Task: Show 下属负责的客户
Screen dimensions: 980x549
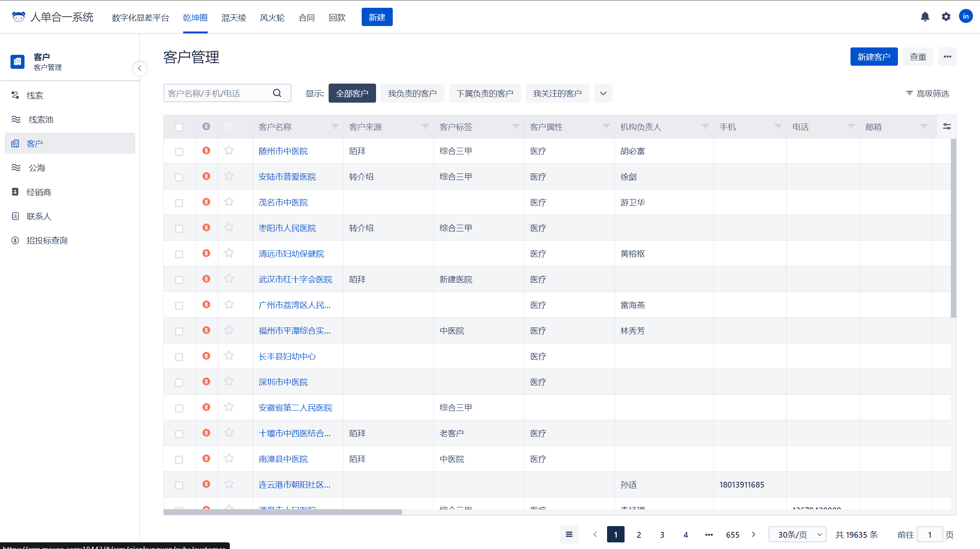Action: (x=485, y=93)
